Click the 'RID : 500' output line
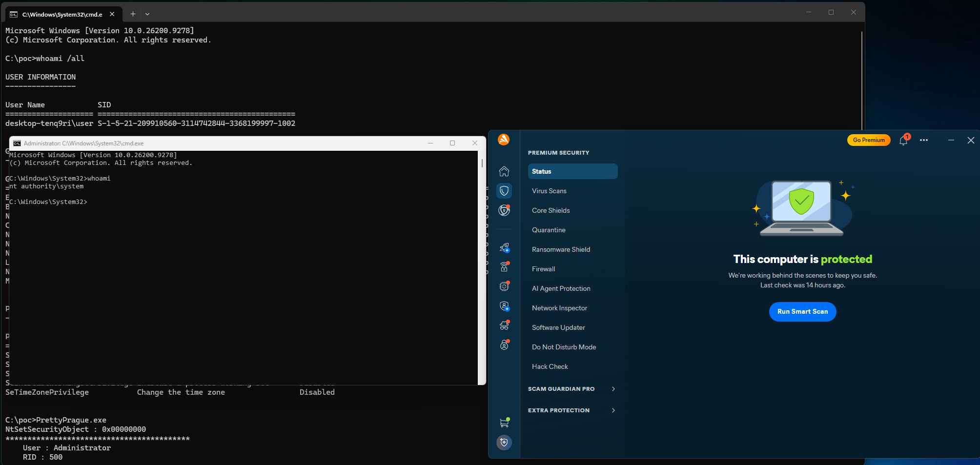Screen dimensions: 980x465 43,457
